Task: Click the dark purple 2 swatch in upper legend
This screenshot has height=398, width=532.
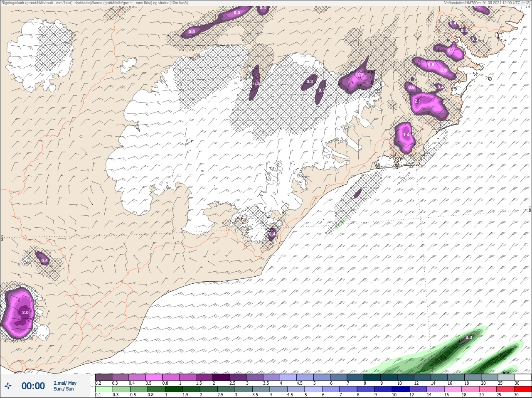Action: (221, 377)
